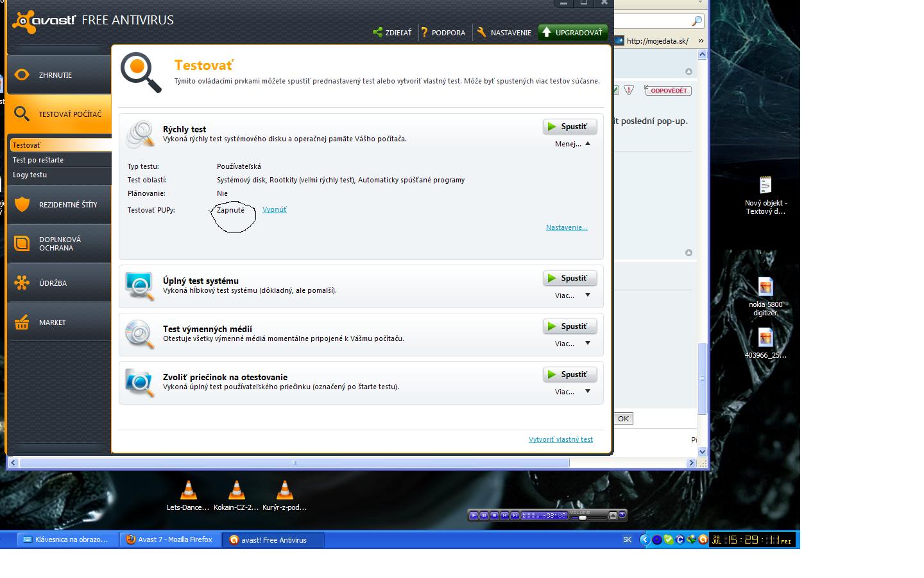The height and width of the screenshot is (578, 924).
Task: Select the Lets-Dance VLC desktop file
Action: 188,496
